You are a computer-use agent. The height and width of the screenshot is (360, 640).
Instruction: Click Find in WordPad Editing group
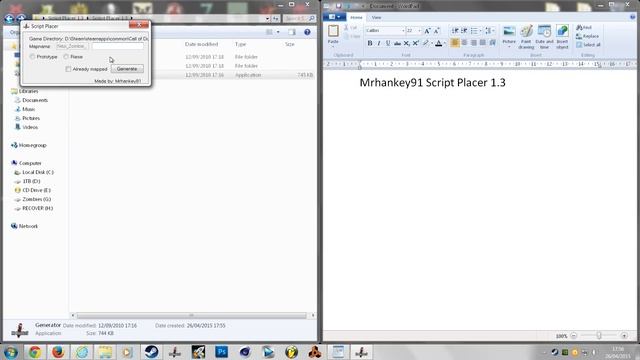pyautogui.click(x=584, y=27)
